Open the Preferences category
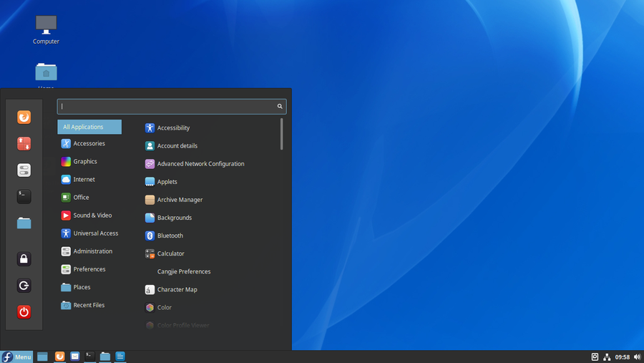 point(89,269)
